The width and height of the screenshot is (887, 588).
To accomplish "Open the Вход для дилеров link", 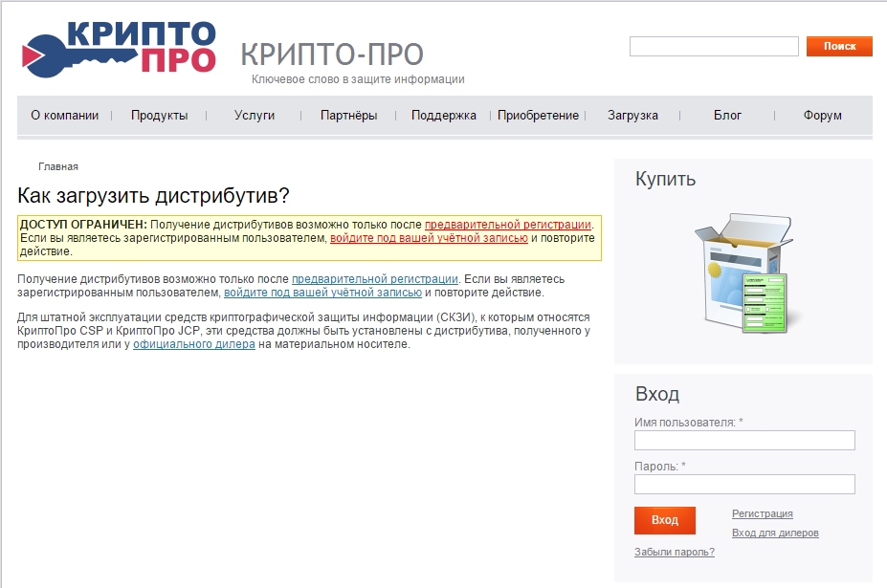I will (x=775, y=533).
